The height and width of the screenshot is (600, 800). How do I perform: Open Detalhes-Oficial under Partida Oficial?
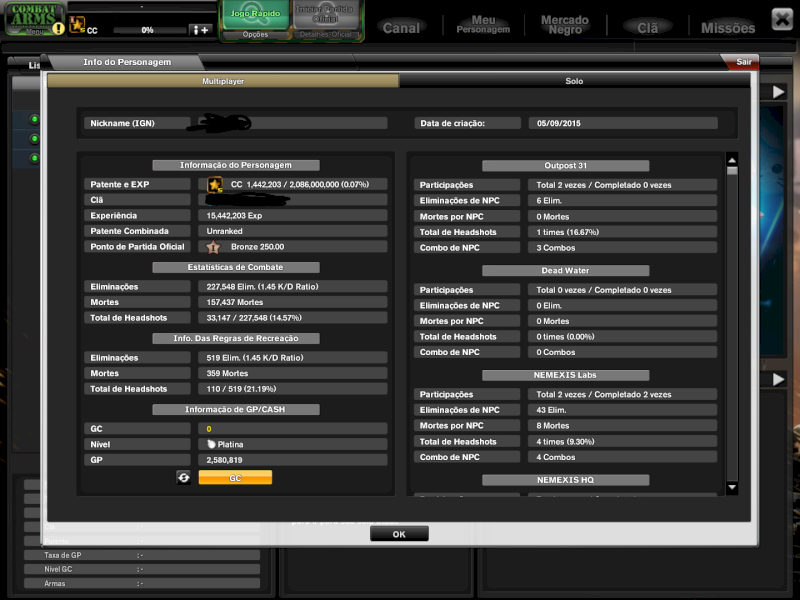click(x=326, y=35)
